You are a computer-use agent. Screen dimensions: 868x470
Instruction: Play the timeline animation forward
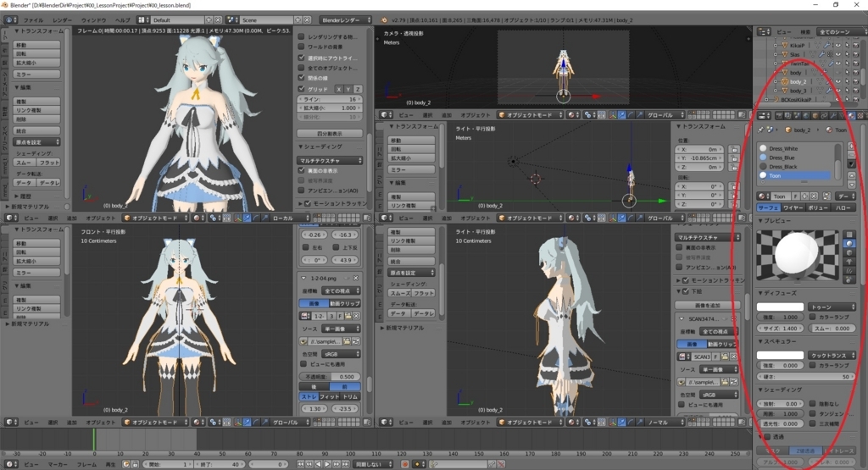[x=328, y=464]
